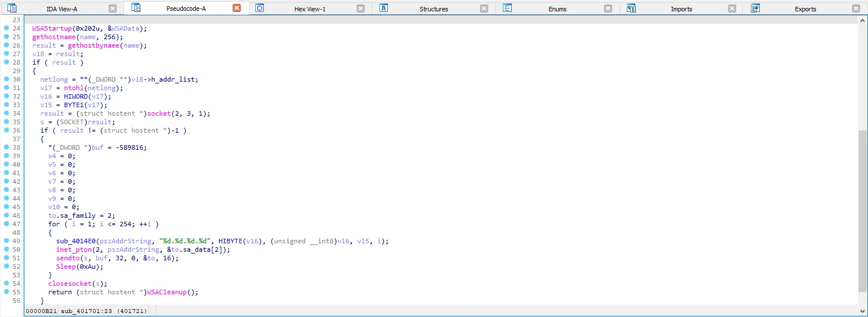
Task: Click the breakpoint dot on line 36
Action: 6,130
